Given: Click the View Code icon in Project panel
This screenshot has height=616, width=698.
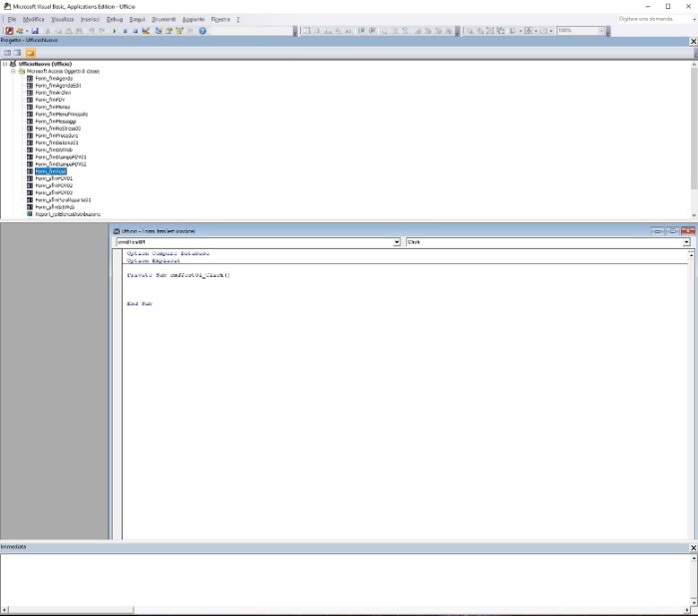Looking at the screenshot, I should tap(7, 52).
